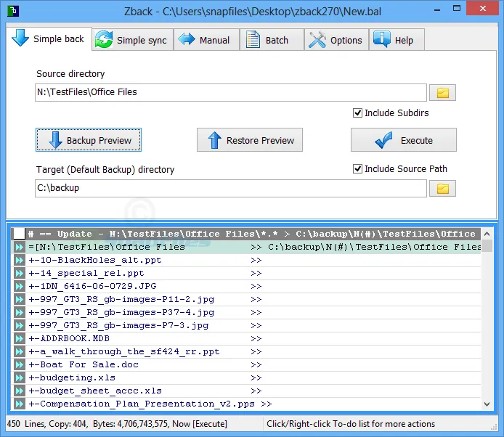Click arrow icon beside Compensation_Plan_Presentation_v2.pps
The image size is (504, 437).
click(x=20, y=404)
